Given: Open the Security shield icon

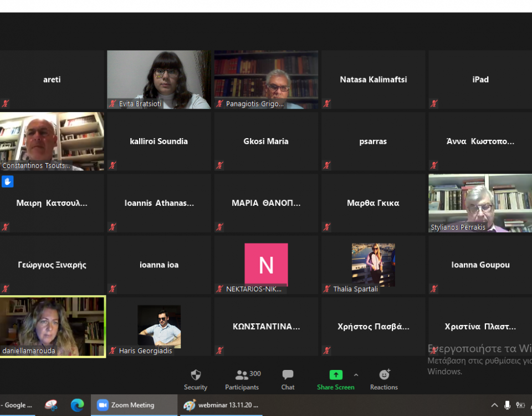Looking at the screenshot, I should [196, 375].
